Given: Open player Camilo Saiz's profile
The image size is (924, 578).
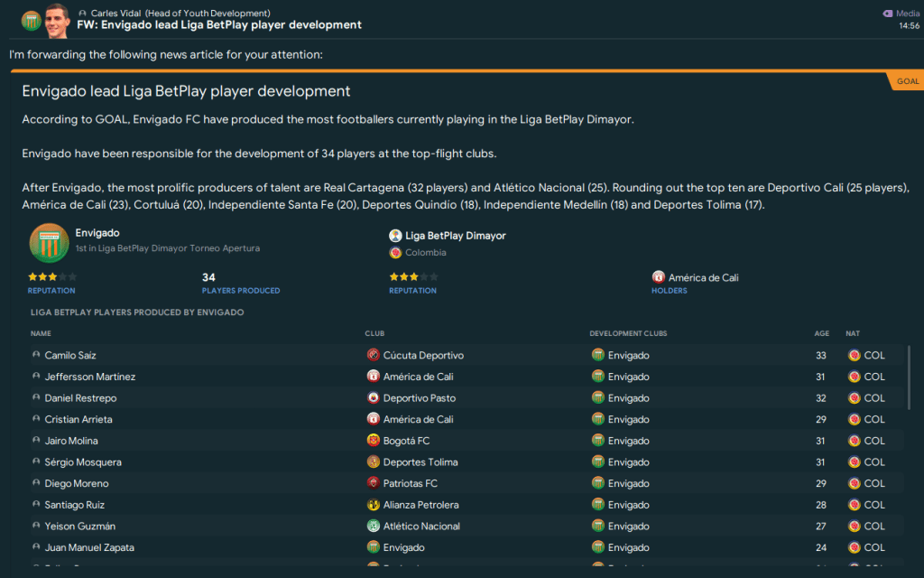Looking at the screenshot, I should 70,356.
